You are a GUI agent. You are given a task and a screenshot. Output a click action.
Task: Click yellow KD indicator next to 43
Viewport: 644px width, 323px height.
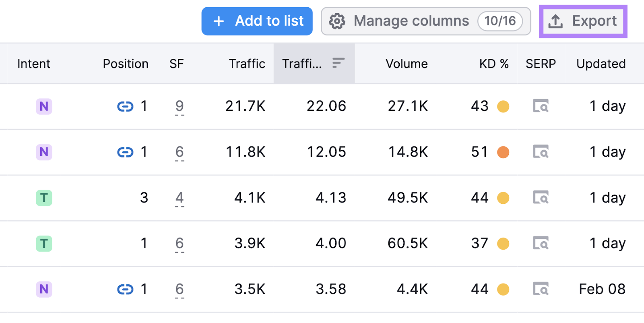(503, 107)
